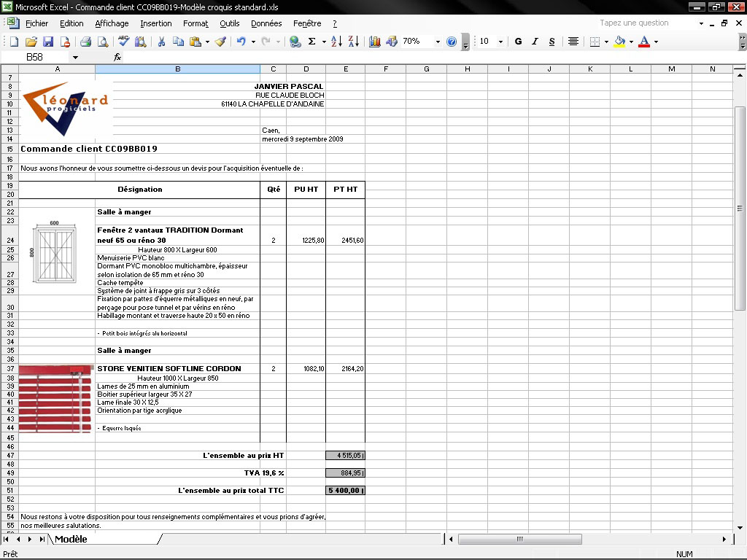747x560 pixels.
Task: Open the Chart Wizard icon
Action: (375, 42)
